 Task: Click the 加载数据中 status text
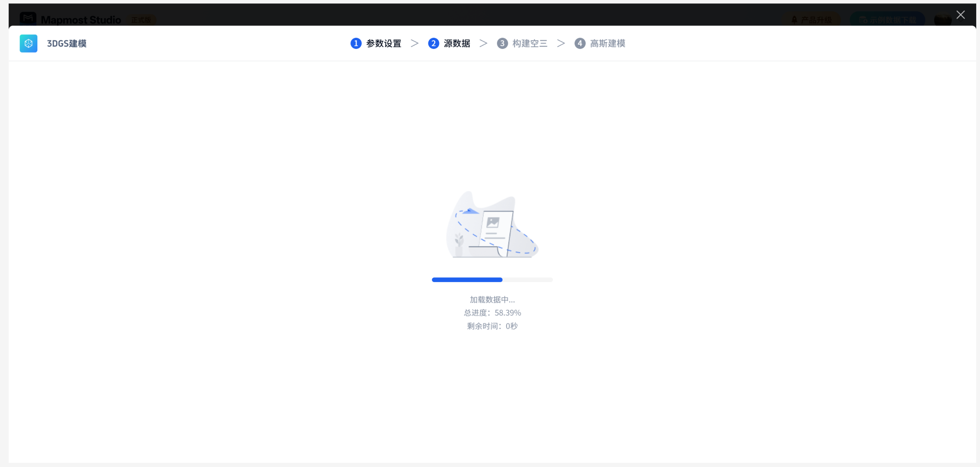[492, 300]
